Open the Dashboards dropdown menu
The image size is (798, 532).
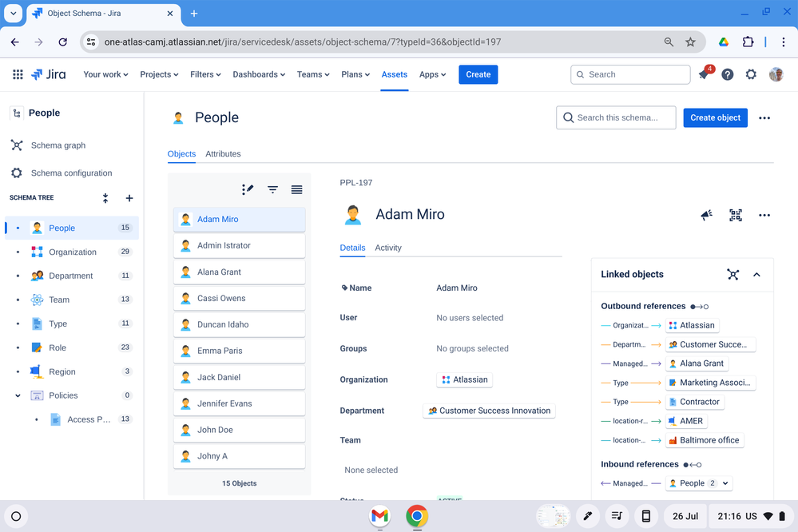pyautogui.click(x=259, y=74)
